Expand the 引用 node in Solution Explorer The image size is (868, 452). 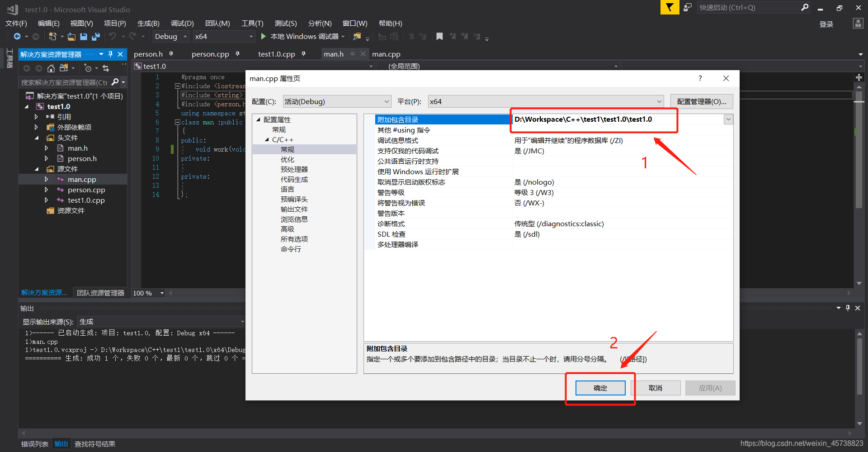(x=36, y=117)
